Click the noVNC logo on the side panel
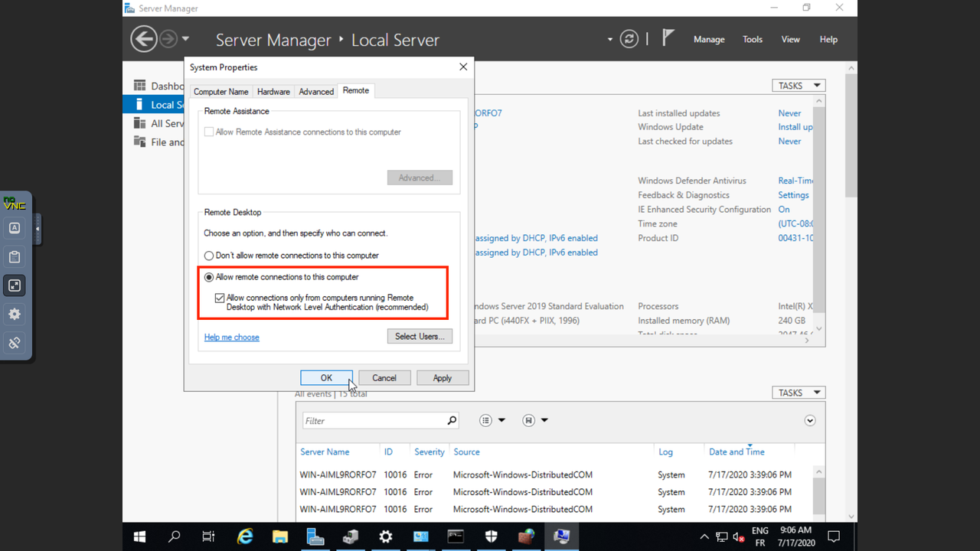 15,203
